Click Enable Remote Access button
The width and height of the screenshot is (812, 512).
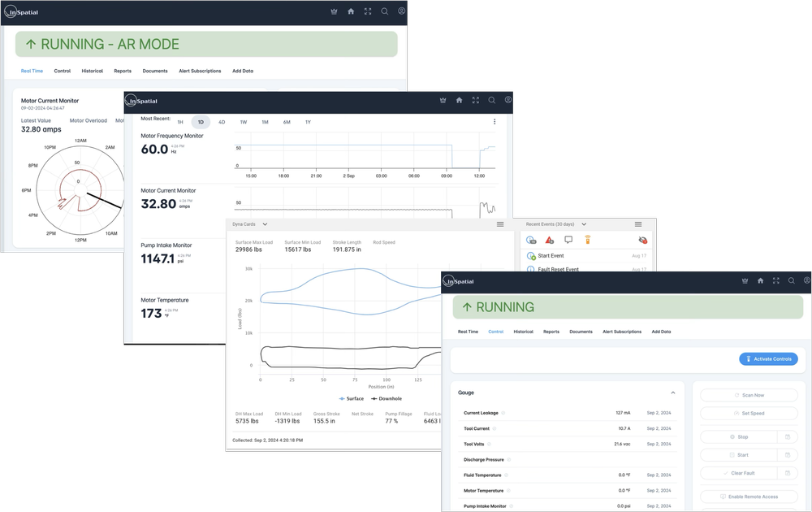tap(749, 497)
